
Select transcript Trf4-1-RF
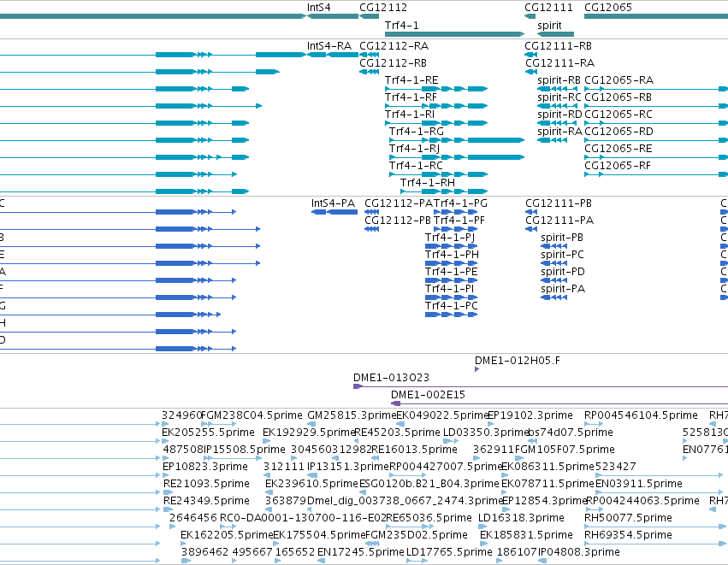click(x=436, y=106)
